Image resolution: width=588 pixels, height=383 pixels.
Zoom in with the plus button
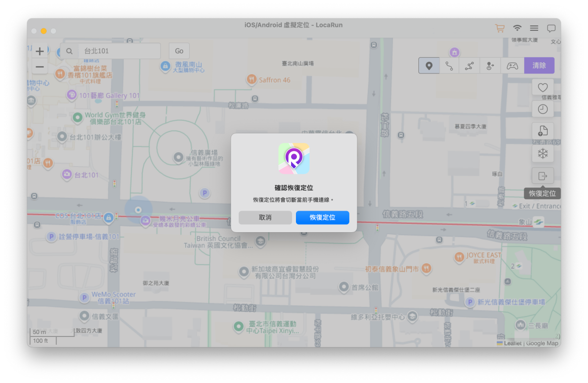(x=40, y=51)
